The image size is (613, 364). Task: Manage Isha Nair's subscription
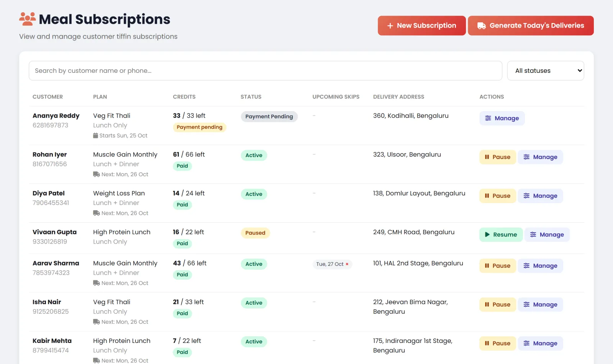click(540, 305)
